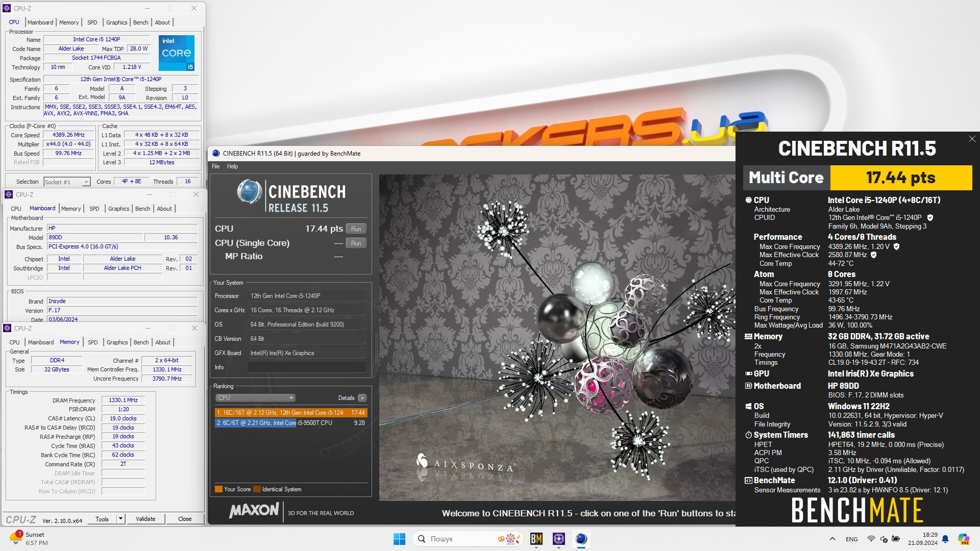This screenshot has width=980, height=551.
Task: Open the Socket #1 selection dropdown
Action: [x=67, y=182]
